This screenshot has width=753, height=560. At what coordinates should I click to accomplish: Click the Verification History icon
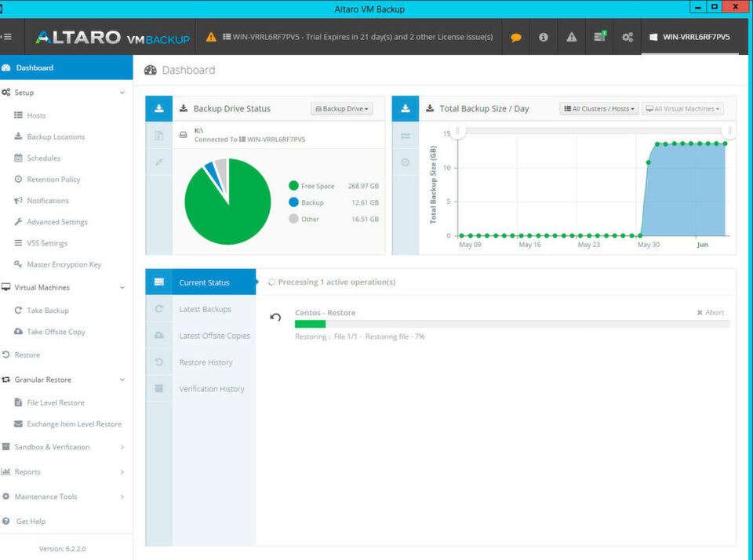159,388
